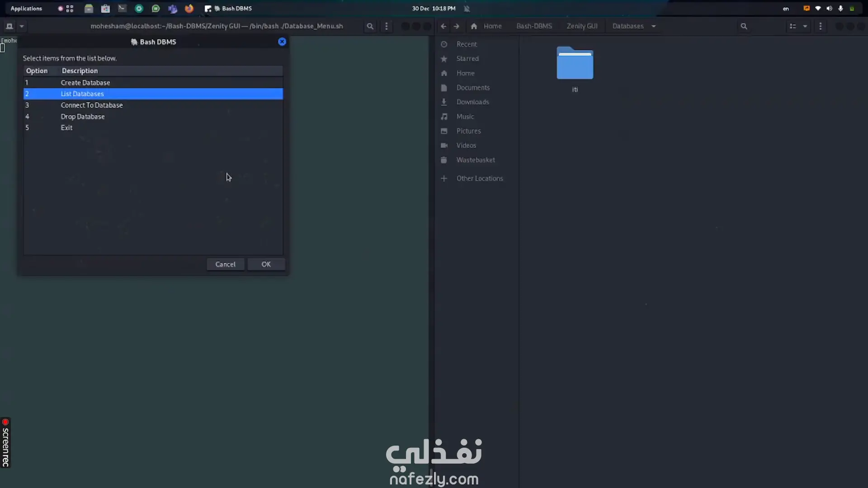Click the file manager search icon

(x=744, y=26)
